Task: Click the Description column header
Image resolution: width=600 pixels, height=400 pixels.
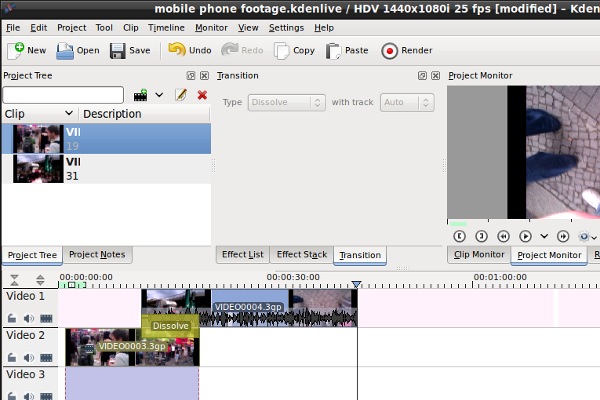Action: pos(145,114)
